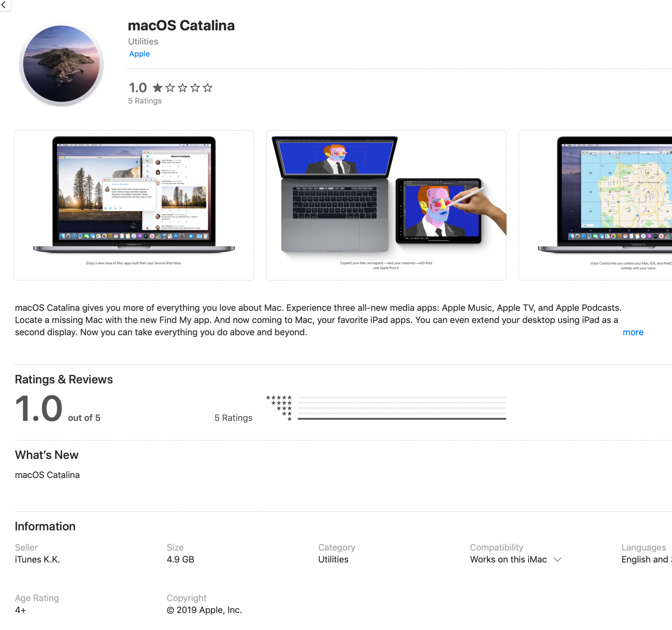The height and width of the screenshot is (630, 672).
Task: Click the Works on this iMac text
Action: (x=508, y=559)
